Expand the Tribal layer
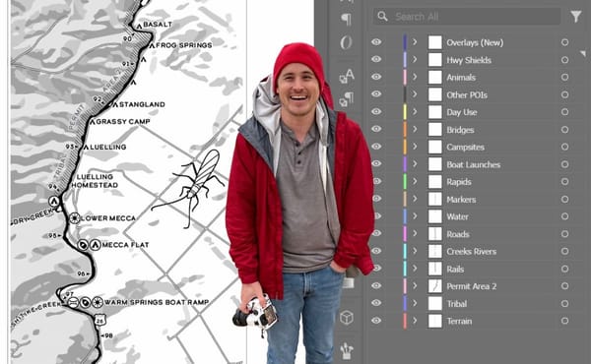The height and width of the screenshot is (364, 591). pos(415,303)
